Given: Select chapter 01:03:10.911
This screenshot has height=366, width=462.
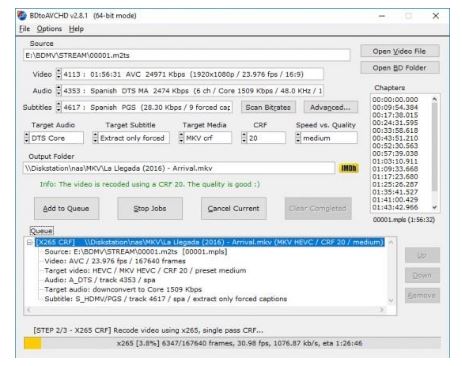Looking at the screenshot, I should (x=395, y=161).
